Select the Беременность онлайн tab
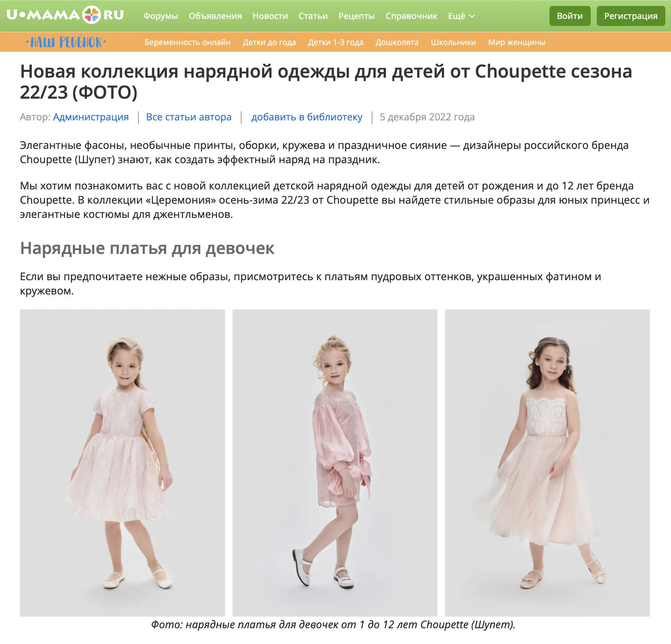The image size is (671, 644). tap(188, 42)
